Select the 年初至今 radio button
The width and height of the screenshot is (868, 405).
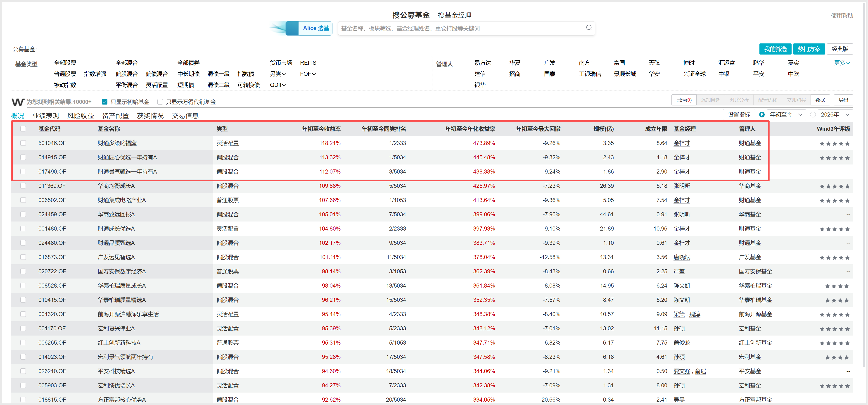[x=761, y=115]
